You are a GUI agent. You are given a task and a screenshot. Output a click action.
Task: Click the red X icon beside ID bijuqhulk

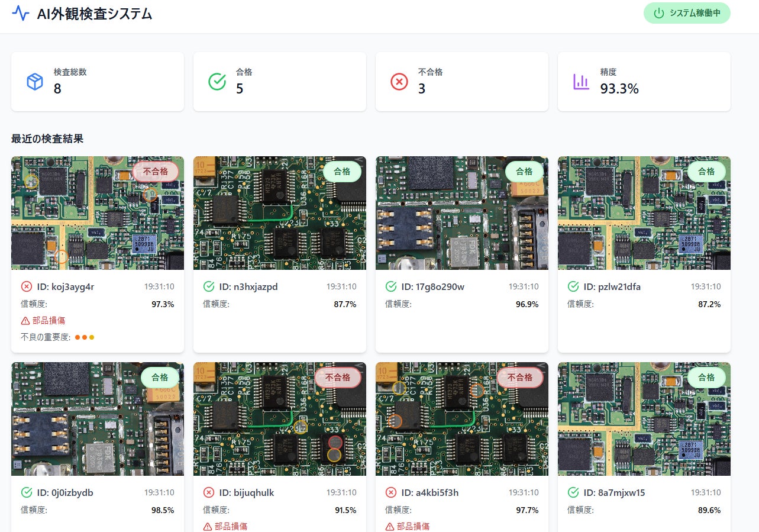click(209, 493)
